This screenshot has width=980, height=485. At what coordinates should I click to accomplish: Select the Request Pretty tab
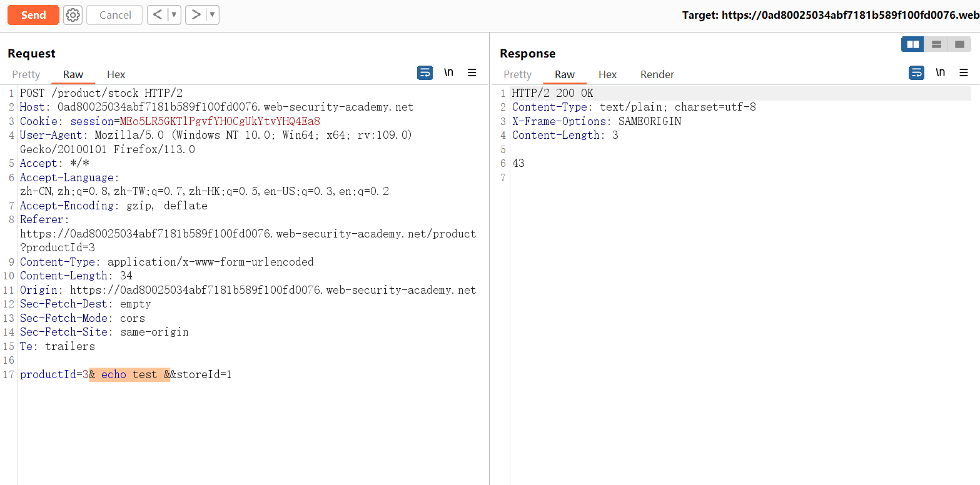coord(26,74)
